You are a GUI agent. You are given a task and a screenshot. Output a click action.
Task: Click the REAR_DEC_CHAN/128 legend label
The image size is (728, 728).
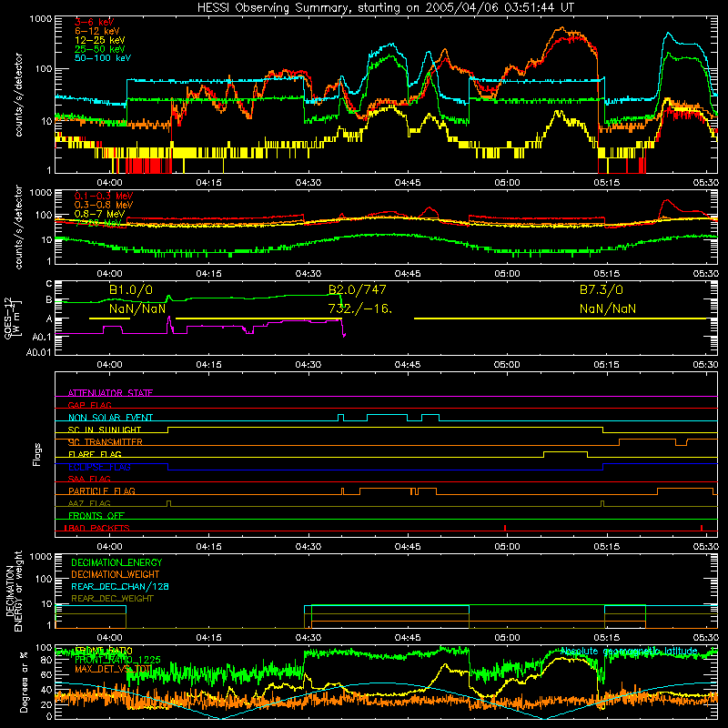120,586
